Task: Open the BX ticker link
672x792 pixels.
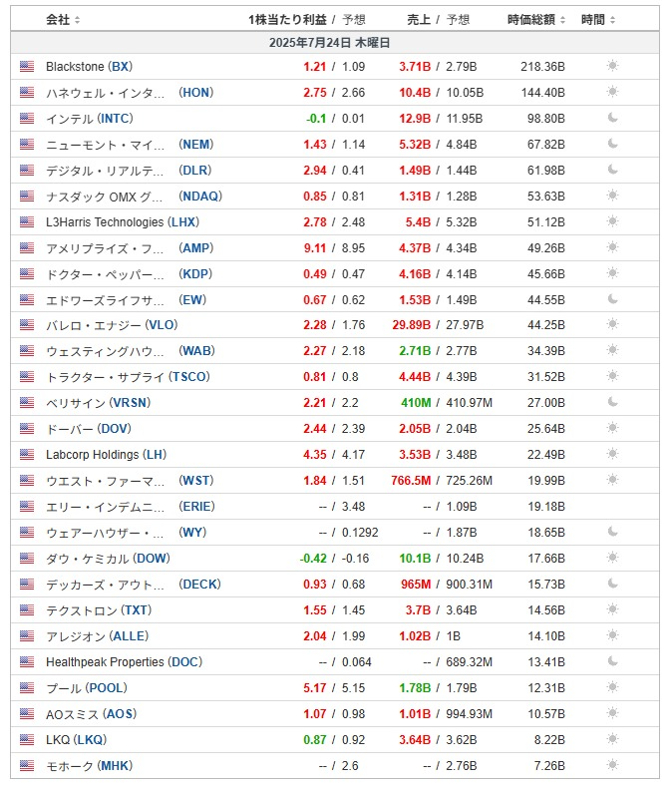Action: pos(120,66)
